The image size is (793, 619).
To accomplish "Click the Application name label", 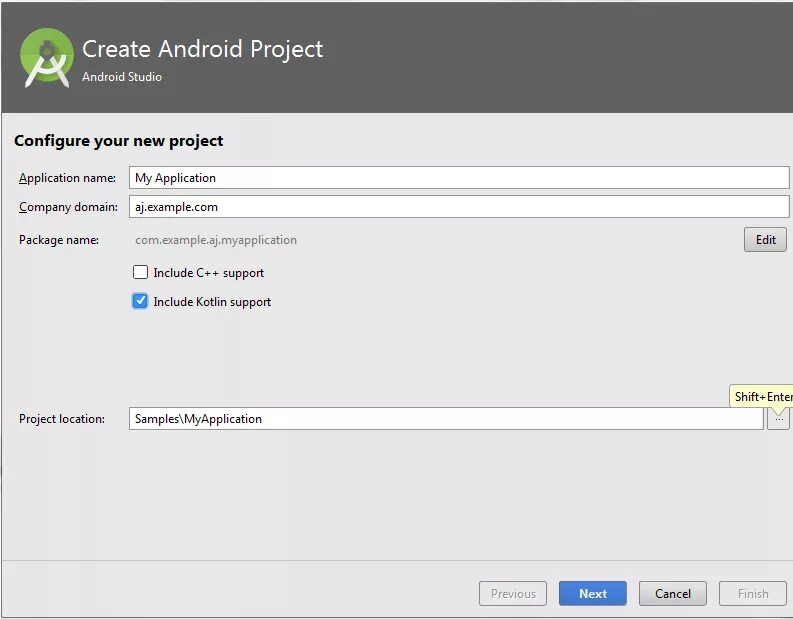I will tap(67, 178).
